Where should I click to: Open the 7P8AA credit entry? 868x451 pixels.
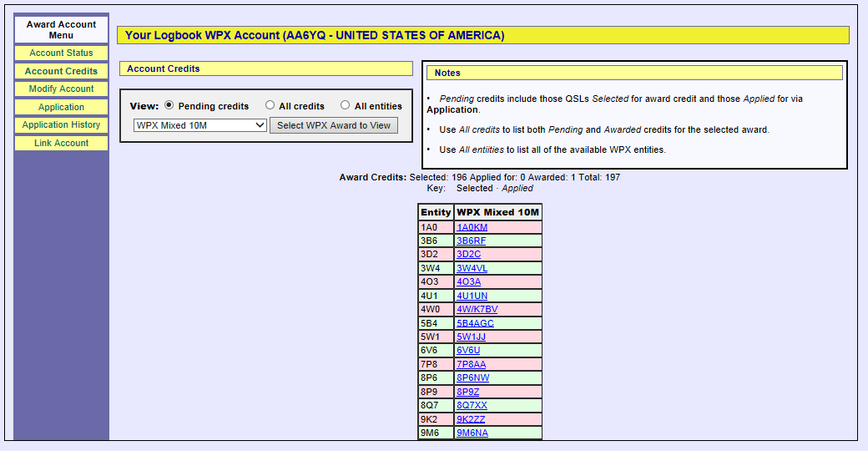(x=471, y=364)
